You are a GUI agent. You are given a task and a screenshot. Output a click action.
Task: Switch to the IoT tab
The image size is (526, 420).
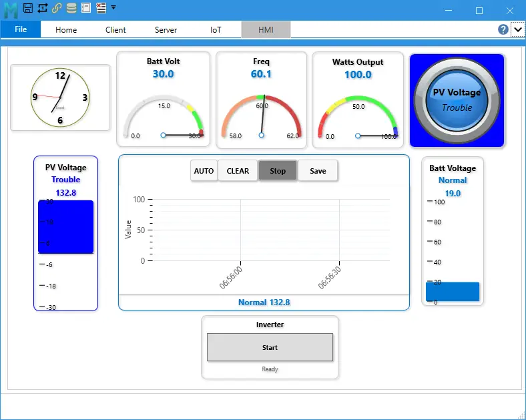click(x=216, y=29)
